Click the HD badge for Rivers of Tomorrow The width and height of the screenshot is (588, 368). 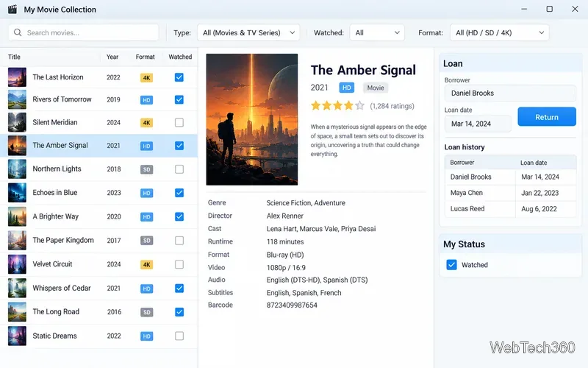[146, 100]
